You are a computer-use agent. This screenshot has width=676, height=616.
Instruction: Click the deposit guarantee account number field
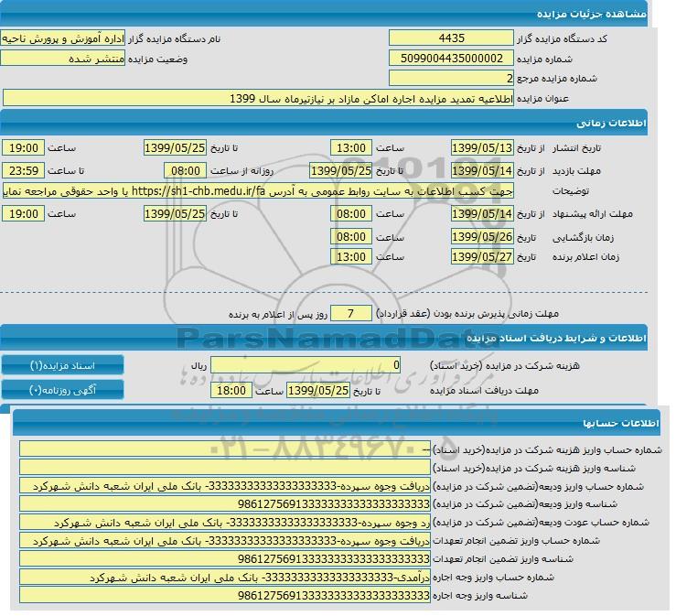tap(225, 486)
